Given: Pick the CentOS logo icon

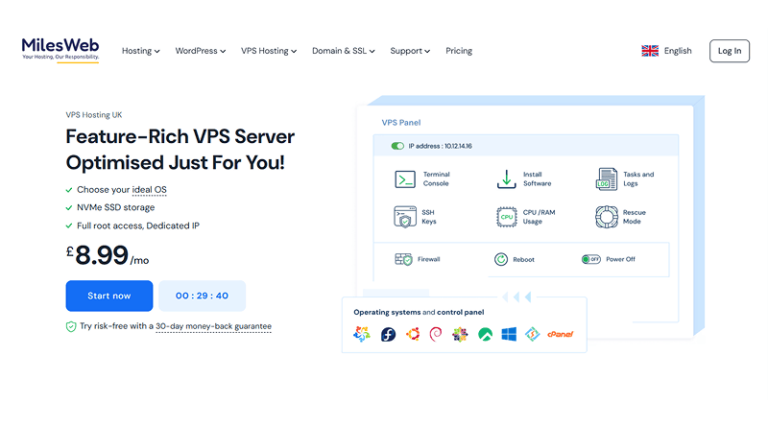Looking at the screenshot, I should [460, 334].
